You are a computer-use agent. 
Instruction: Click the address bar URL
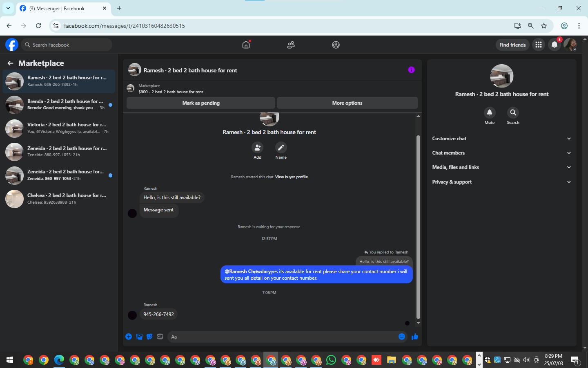pyautogui.click(x=125, y=26)
